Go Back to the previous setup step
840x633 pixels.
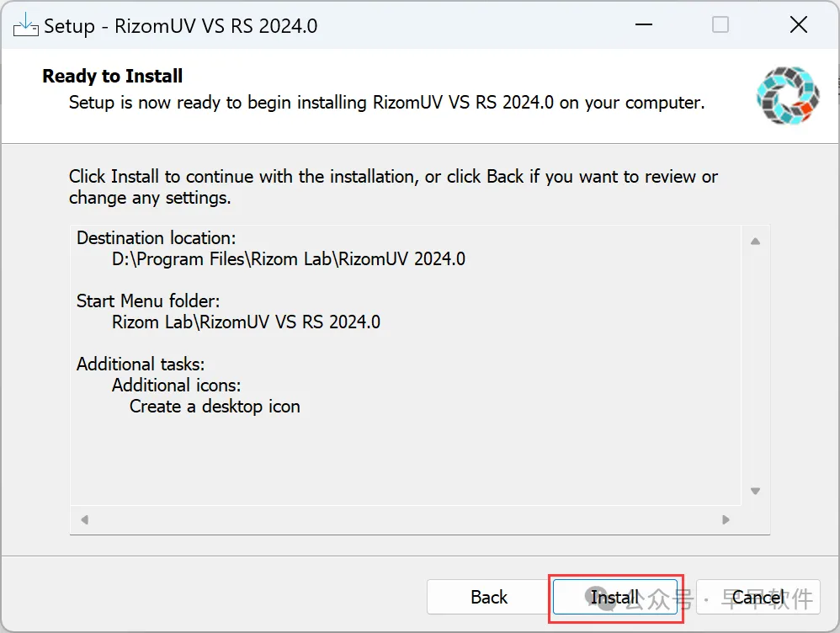[x=489, y=598]
